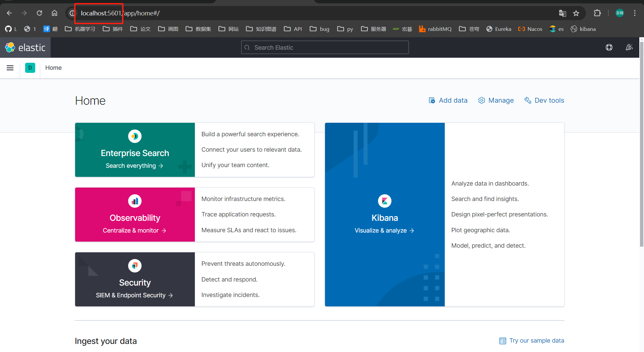The image size is (644, 352).
Task: Open the py bookmark folder
Action: tap(345, 29)
